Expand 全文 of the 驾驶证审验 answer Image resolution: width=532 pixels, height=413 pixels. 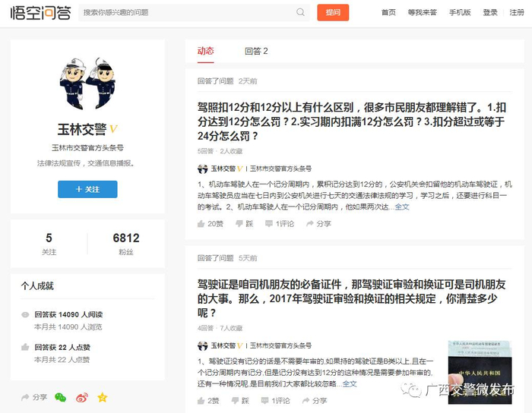tap(350, 383)
